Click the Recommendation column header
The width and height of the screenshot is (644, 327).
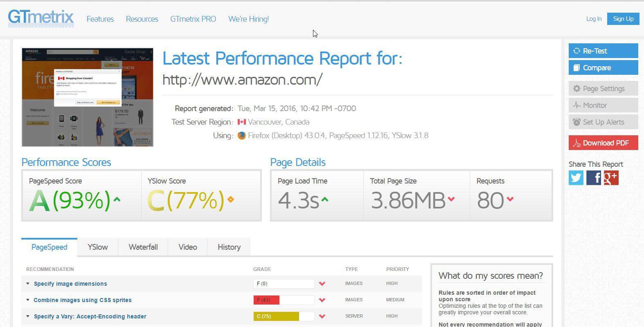(x=50, y=269)
